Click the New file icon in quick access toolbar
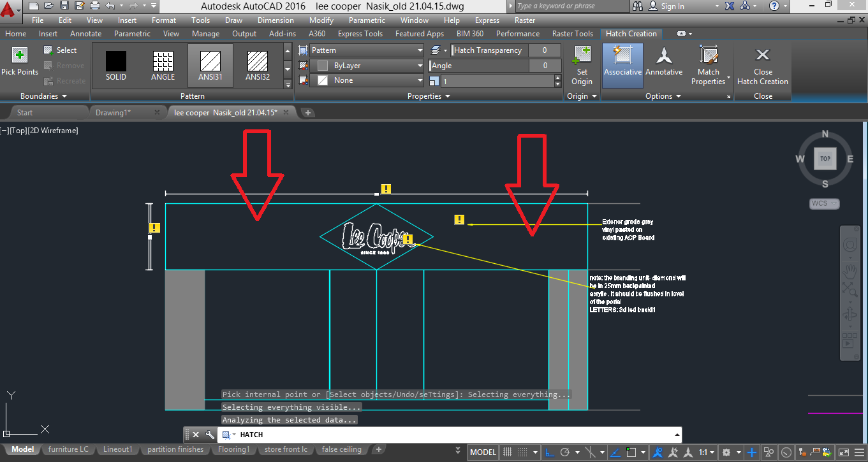This screenshot has height=462, width=868. (34, 6)
